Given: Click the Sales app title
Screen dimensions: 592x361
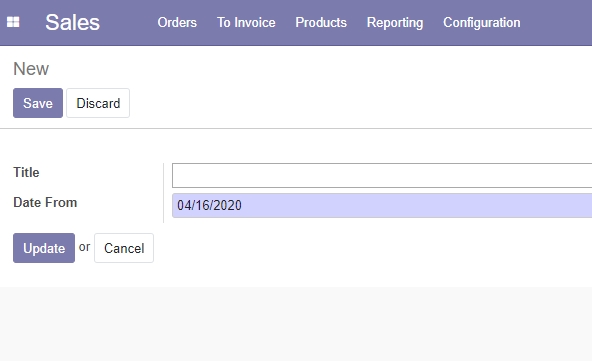Looking at the screenshot, I should [x=72, y=22].
